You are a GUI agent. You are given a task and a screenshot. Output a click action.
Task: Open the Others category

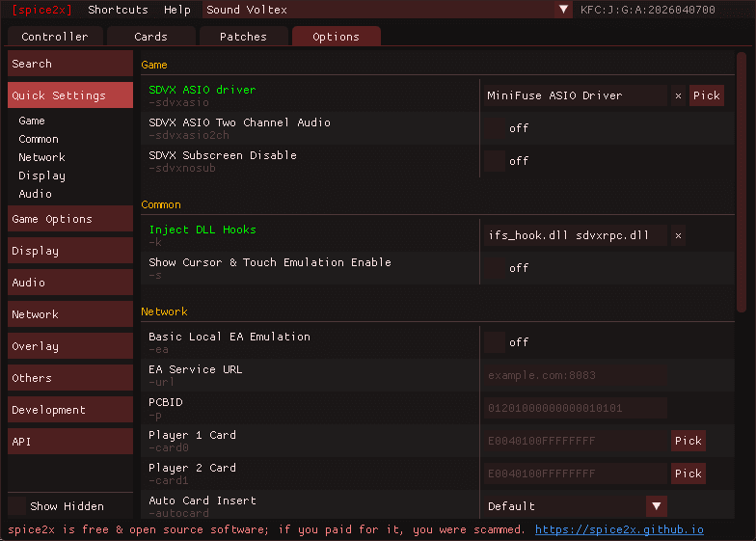click(70, 378)
